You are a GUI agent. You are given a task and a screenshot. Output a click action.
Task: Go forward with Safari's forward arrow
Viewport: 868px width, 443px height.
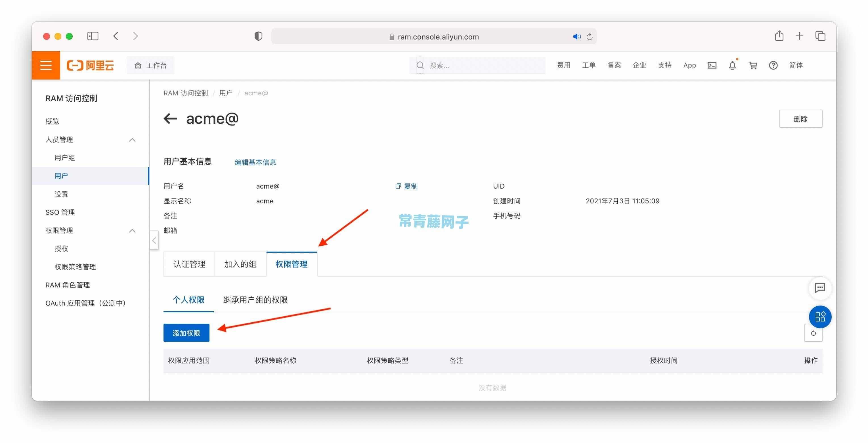pyautogui.click(x=135, y=36)
